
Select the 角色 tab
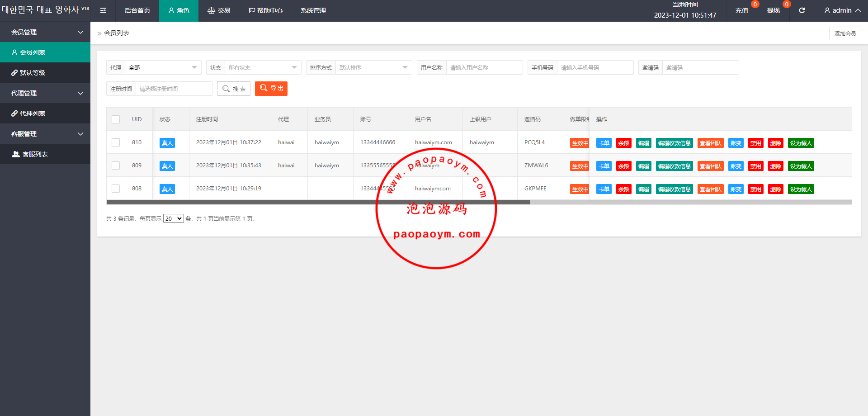click(x=179, y=10)
